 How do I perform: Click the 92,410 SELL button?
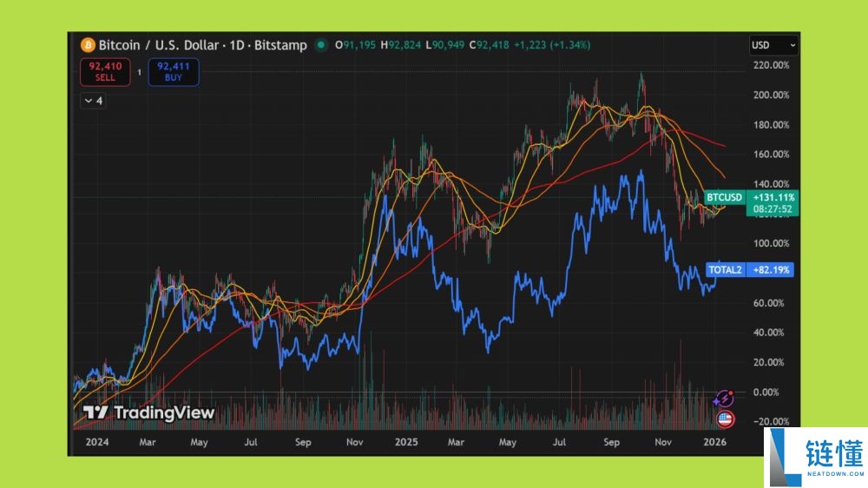click(105, 71)
